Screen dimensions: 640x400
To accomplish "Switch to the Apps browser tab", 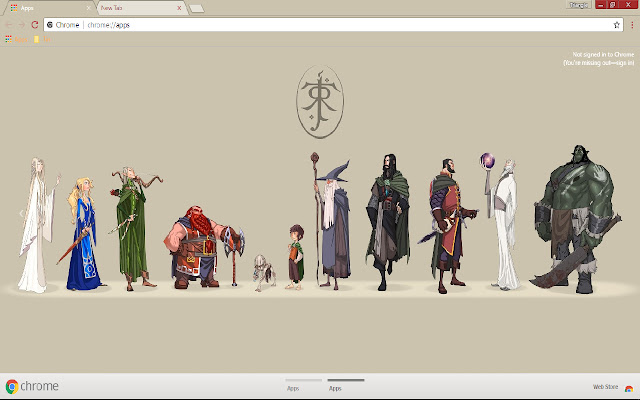I will (x=49, y=8).
